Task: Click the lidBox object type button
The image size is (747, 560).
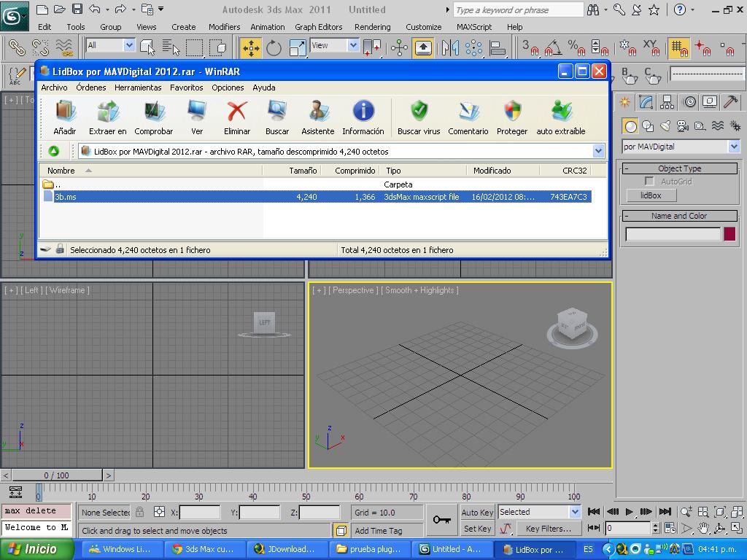Action: click(x=651, y=195)
